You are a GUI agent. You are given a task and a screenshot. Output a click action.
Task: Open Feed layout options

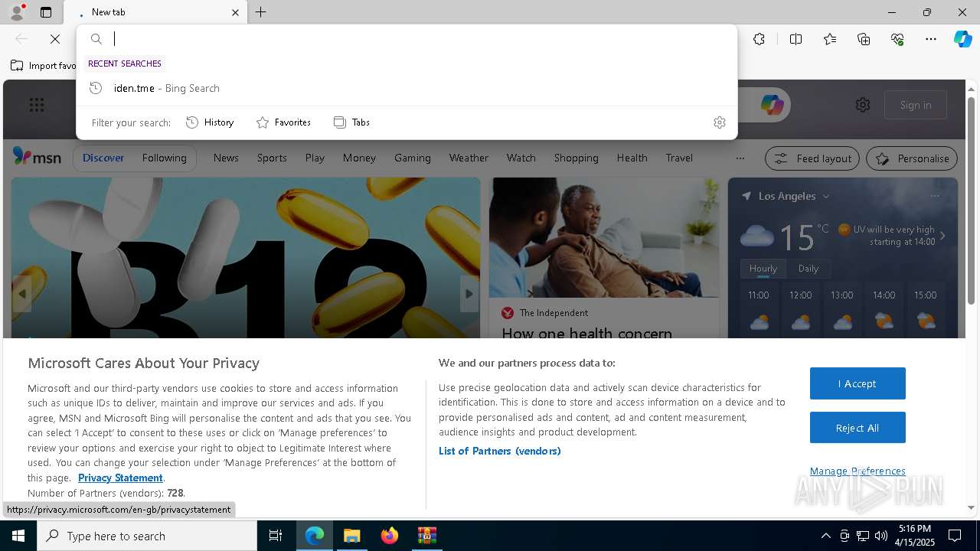pyautogui.click(x=812, y=158)
